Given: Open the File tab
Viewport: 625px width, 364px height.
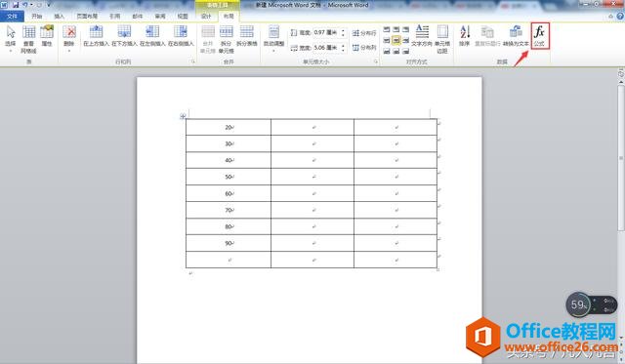Looking at the screenshot, I should click(12, 16).
